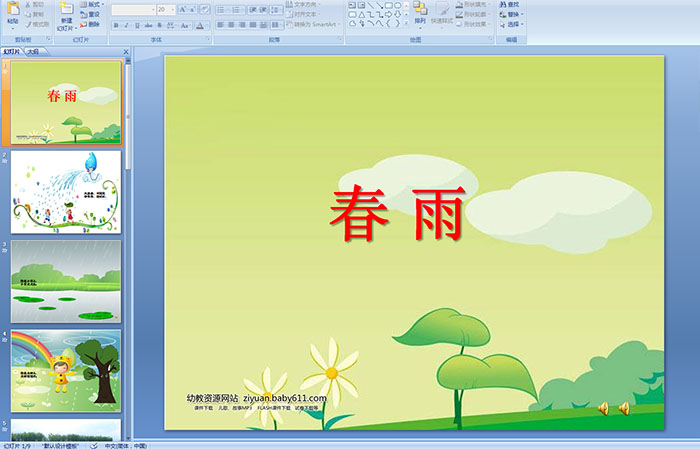Viewport: 700px width, 449px height.
Task: Toggle Underline formatting
Action: [137, 25]
